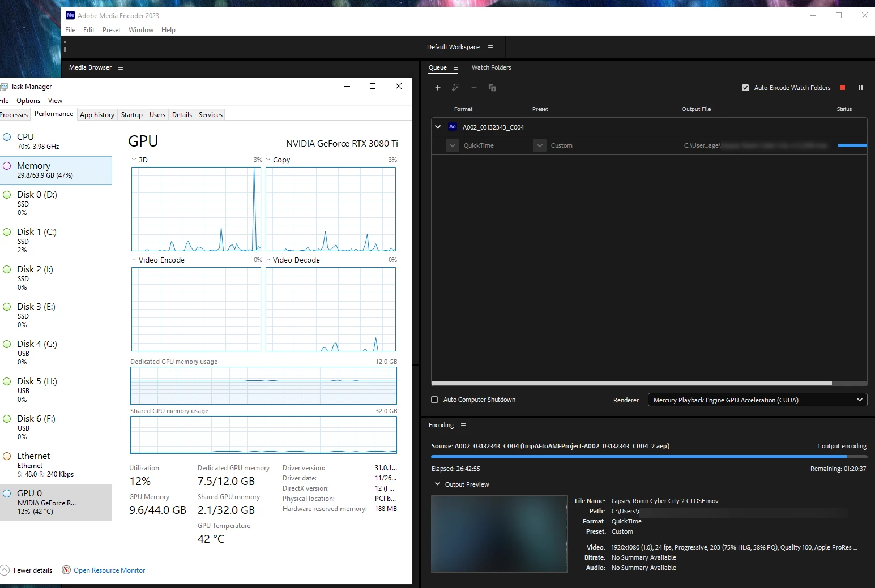Click the output preview thumbnail
Viewport: 875px width, 588px height.
coord(500,534)
